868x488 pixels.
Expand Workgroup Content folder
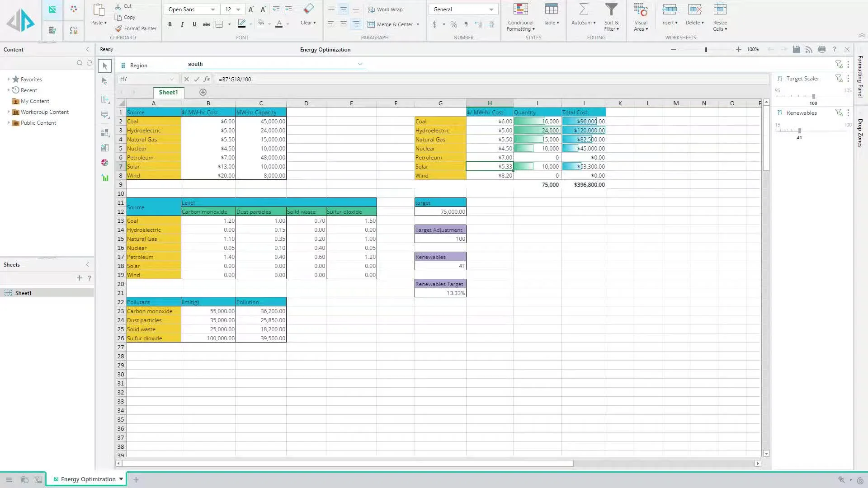tap(9, 112)
